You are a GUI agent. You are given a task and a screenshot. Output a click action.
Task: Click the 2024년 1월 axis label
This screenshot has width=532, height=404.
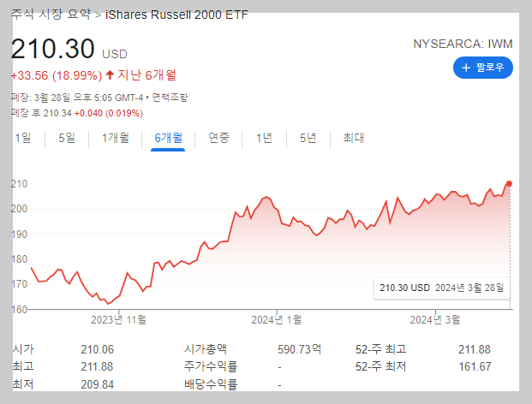(276, 319)
